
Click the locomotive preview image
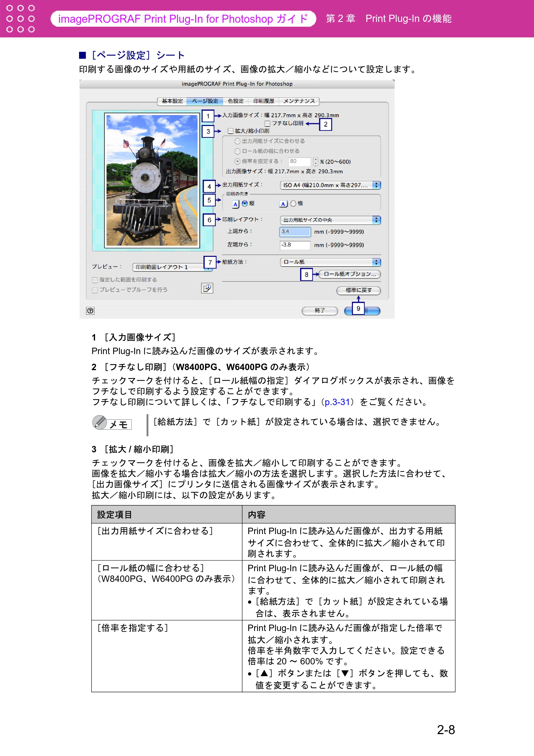tap(152, 180)
